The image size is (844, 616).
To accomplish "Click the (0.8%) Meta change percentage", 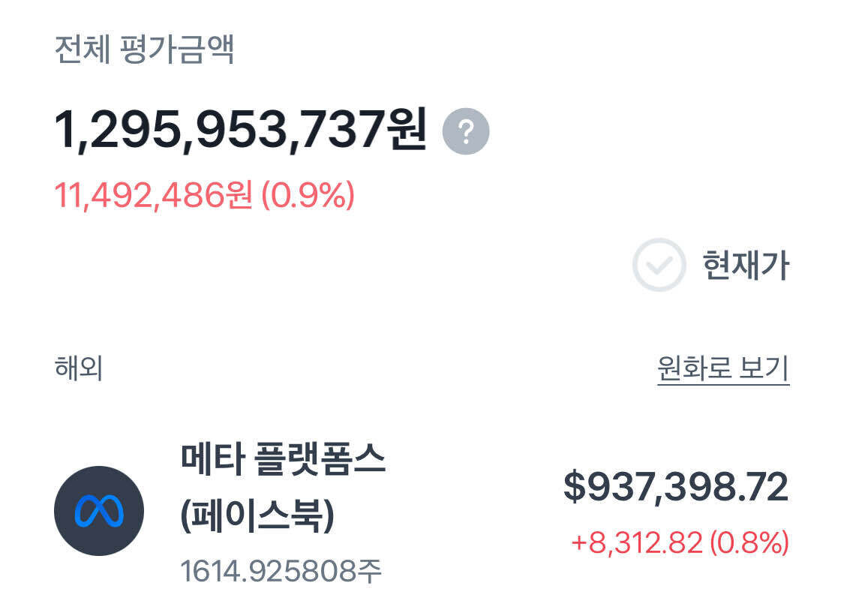I will coord(749,542).
